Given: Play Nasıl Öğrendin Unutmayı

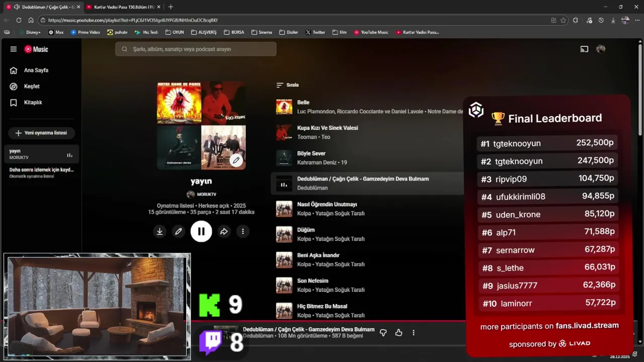Looking at the screenshot, I should coord(327,204).
